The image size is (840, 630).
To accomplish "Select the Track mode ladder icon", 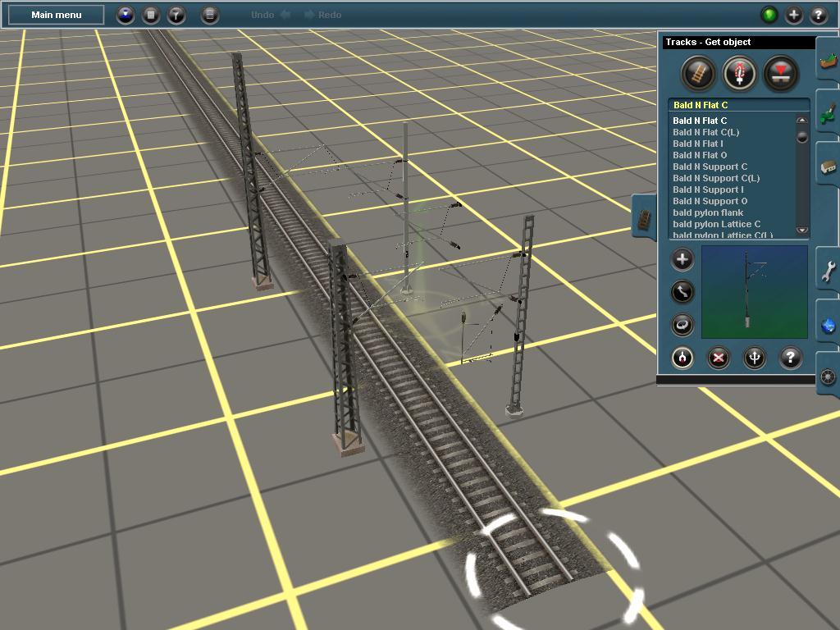I will (x=698, y=73).
